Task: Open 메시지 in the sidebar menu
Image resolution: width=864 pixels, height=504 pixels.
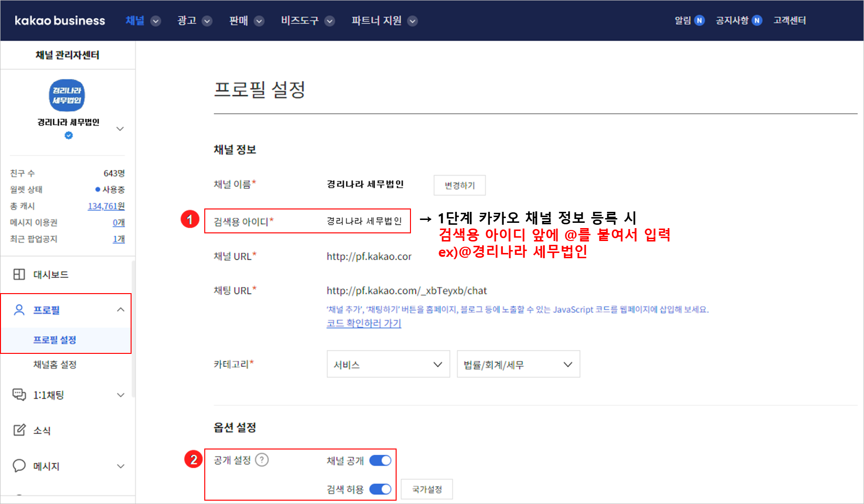Action: 46,466
